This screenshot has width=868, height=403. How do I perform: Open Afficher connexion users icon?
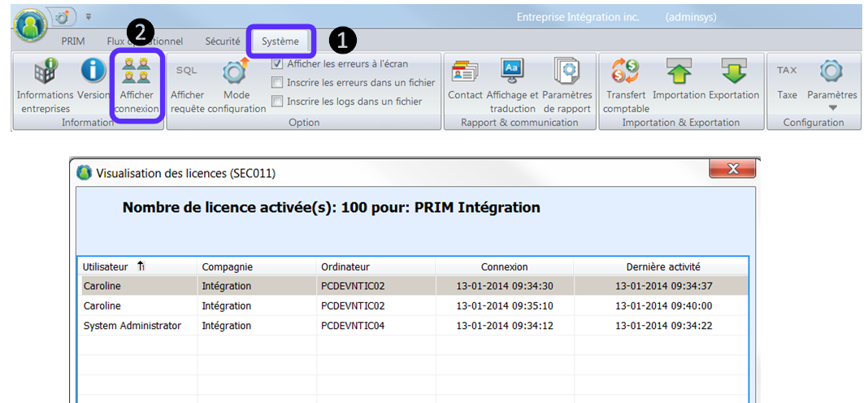coord(136,72)
